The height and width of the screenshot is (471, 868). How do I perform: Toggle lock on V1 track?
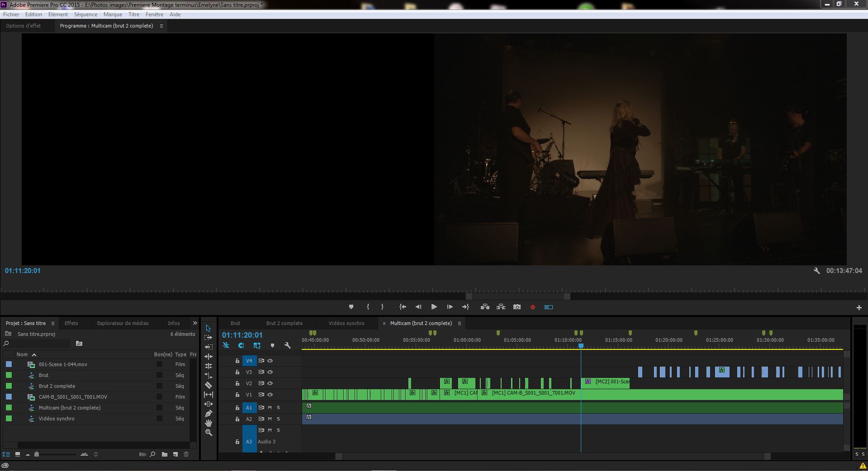237,395
